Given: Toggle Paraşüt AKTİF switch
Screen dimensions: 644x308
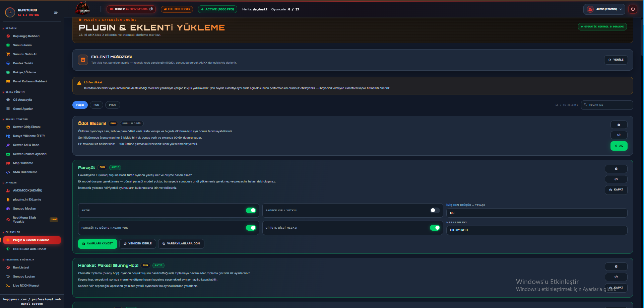Looking at the screenshot, I should click(251, 210).
